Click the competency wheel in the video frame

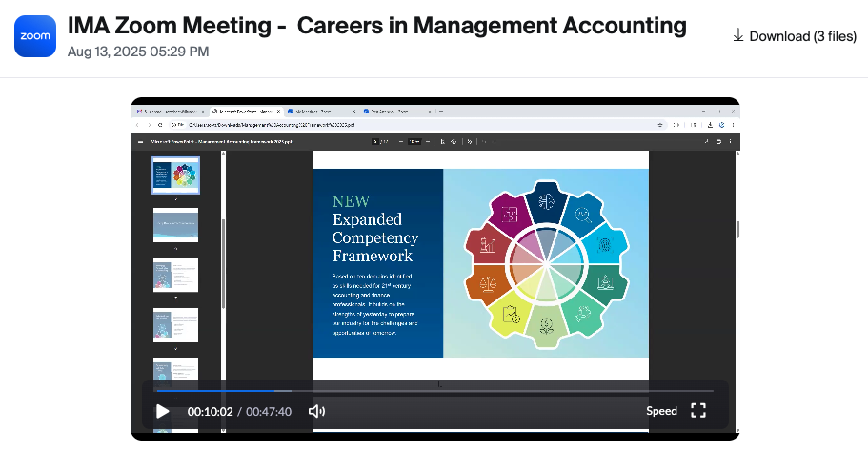tap(546, 264)
